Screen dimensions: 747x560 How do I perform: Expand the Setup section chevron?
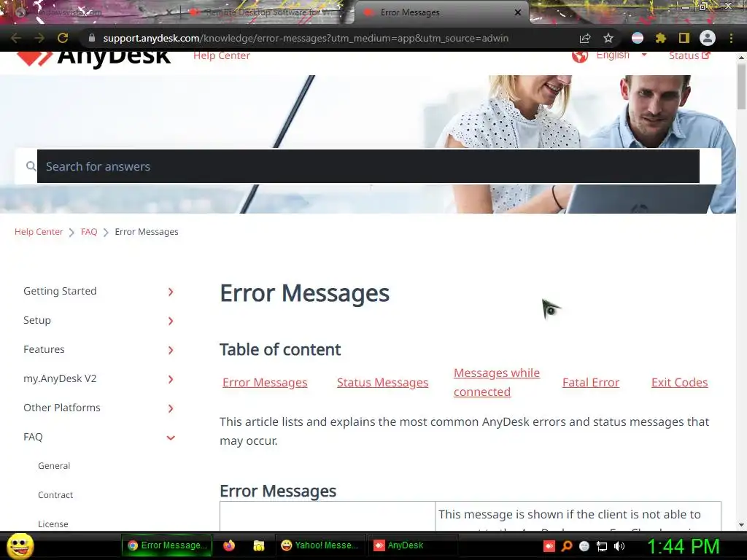[x=171, y=321]
